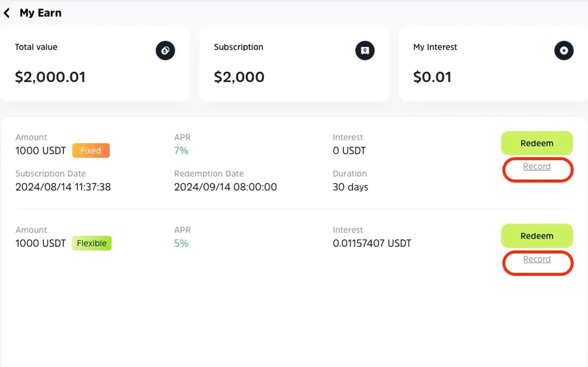The image size is (588, 367).
Task: Click the green Flexible tag
Action: point(92,243)
